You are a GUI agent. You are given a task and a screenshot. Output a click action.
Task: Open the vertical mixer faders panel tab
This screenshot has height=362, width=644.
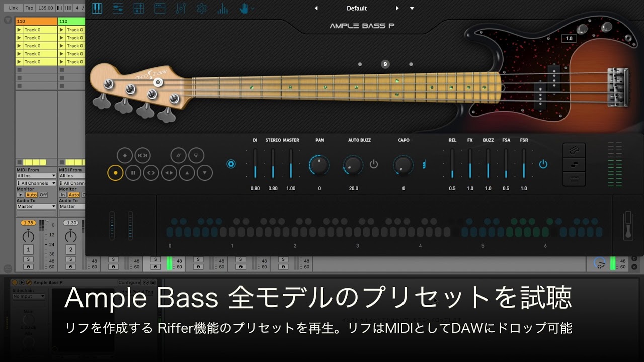pos(181,8)
